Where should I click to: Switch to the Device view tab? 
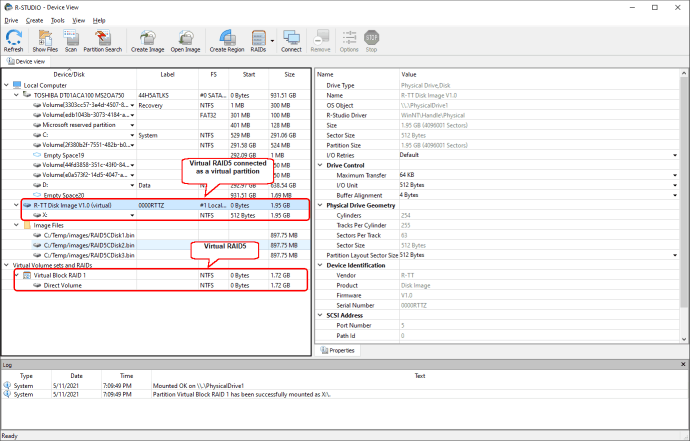[x=26, y=61]
